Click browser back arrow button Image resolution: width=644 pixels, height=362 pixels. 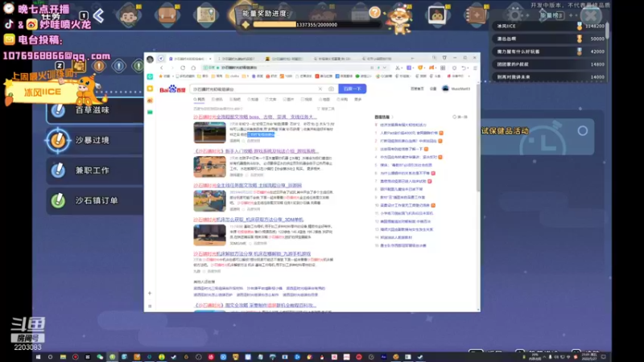pos(162,68)
